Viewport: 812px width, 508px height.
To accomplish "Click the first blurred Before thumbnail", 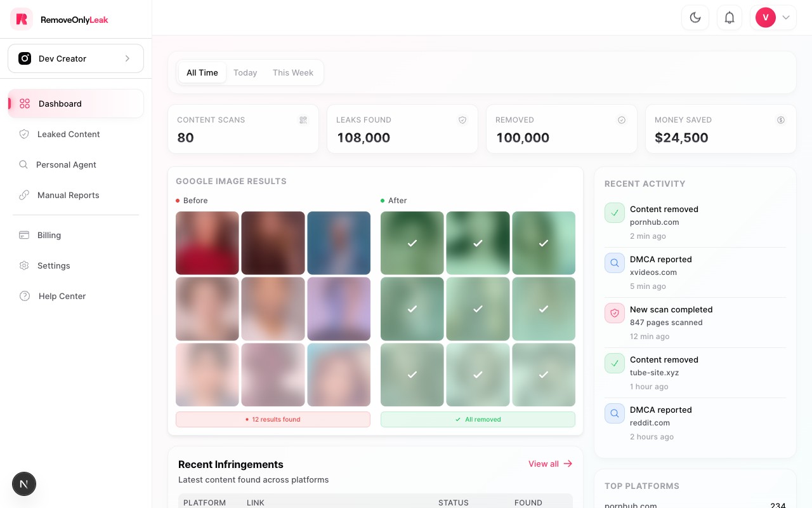I will (x=207, y=243).
